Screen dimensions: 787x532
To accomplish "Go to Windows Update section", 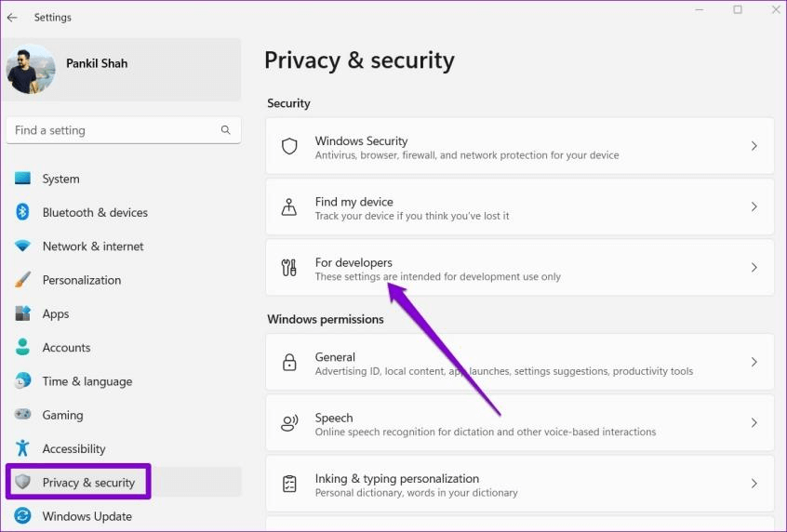I will pos(87,516).
